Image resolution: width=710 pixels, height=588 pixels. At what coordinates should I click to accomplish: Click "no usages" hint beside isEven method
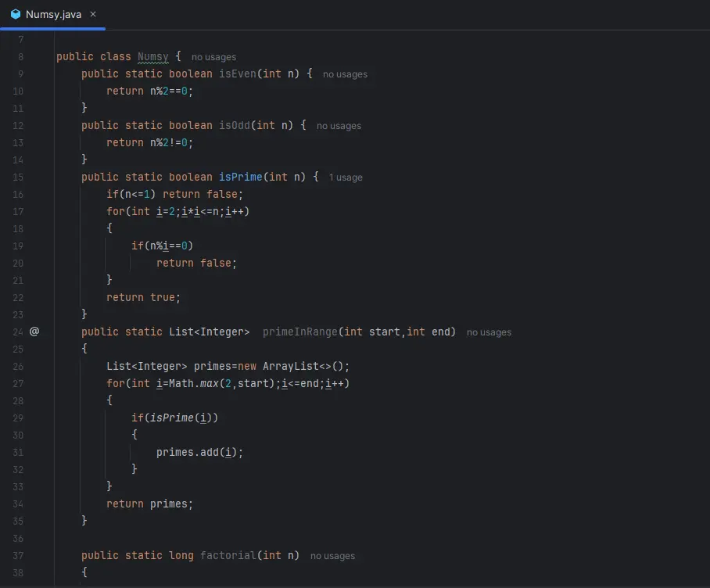(345, 74)
